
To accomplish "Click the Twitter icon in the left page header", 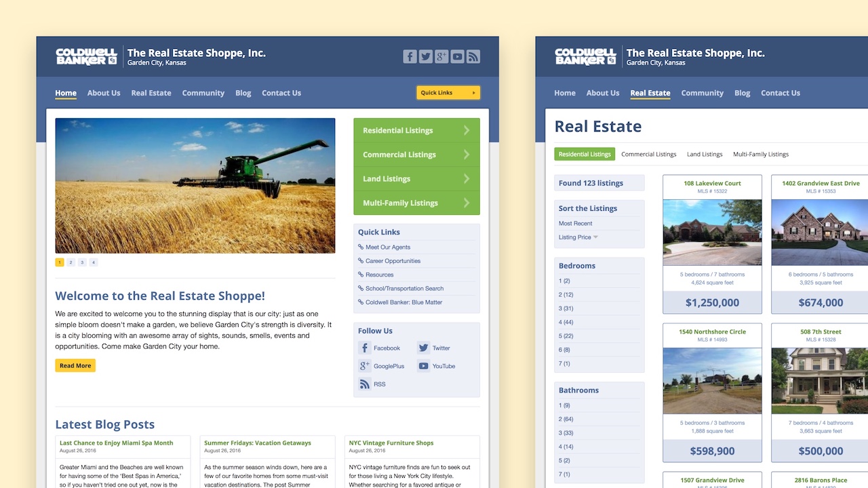I will (426, 57).
